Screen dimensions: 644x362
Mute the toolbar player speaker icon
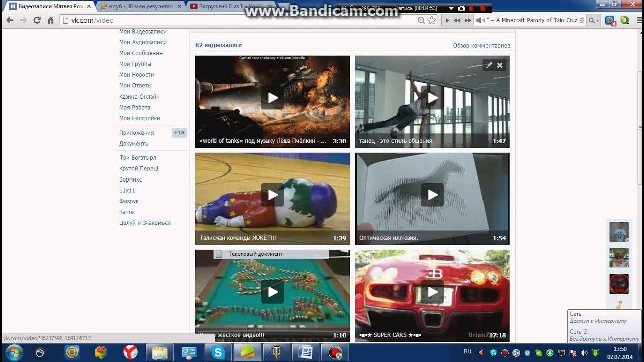pyautogui.click(x=480, y=20)
